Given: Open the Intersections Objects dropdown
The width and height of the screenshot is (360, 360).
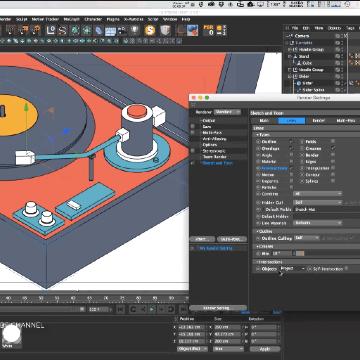Looking at the screenshot, I should click(x=293, y=268).
